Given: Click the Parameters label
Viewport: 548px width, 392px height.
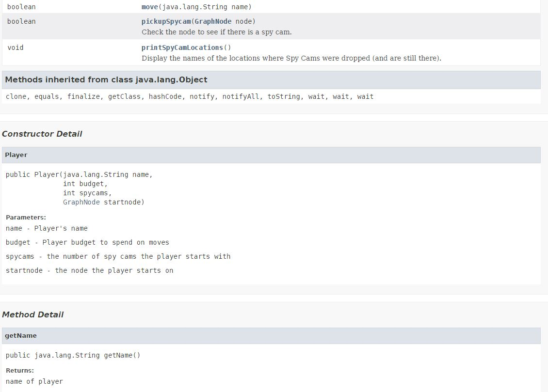Looking at the screenshot, I should (x=26, y=217).
